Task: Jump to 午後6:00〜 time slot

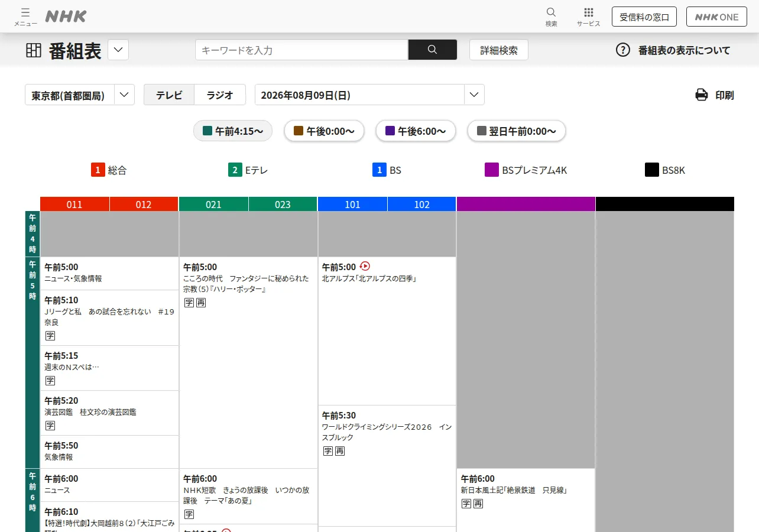Action: [416, 131]
